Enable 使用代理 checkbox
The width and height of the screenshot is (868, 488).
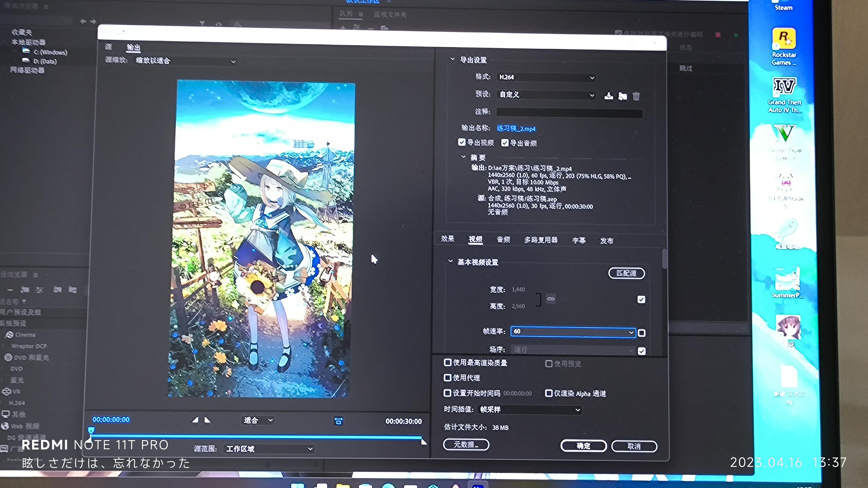pyautogui.click(x=447, y=377)
